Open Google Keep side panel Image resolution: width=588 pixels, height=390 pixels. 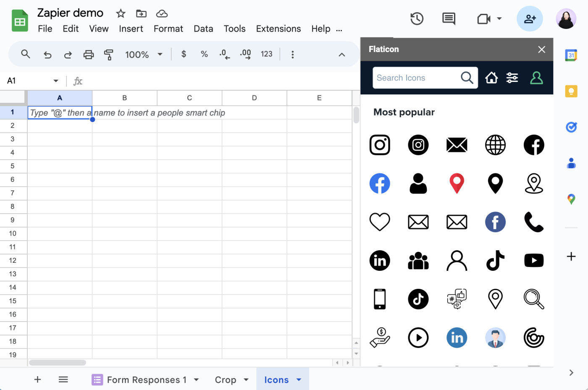(571, 91)
